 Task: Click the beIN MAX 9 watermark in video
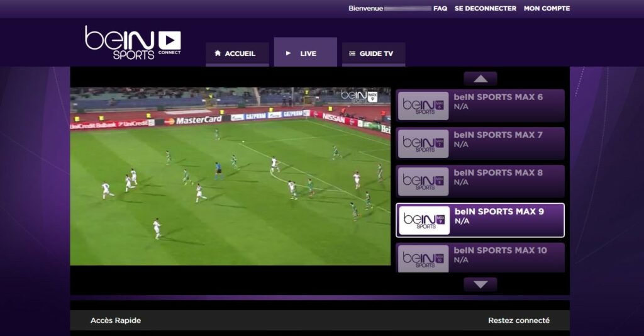coord(359,96)
